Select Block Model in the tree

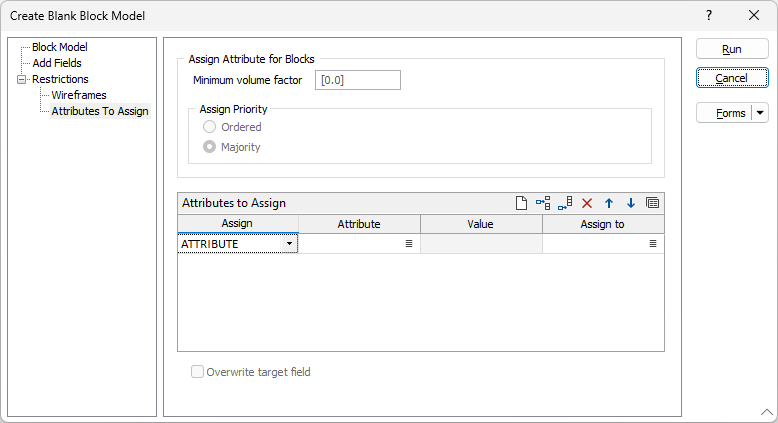60,47
